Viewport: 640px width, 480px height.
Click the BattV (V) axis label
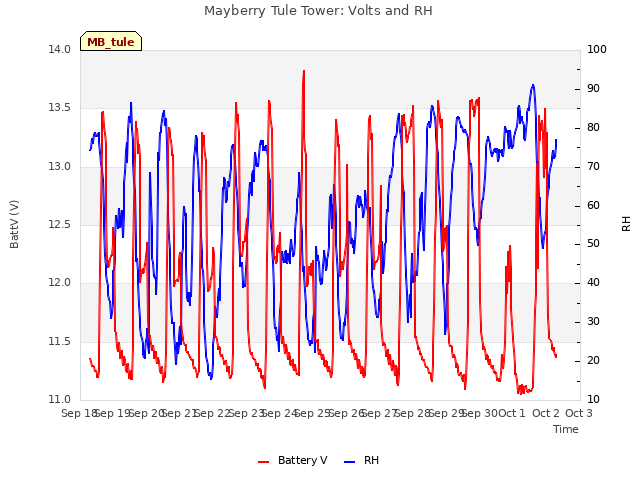pyautogui.click(x=14, y=224)
